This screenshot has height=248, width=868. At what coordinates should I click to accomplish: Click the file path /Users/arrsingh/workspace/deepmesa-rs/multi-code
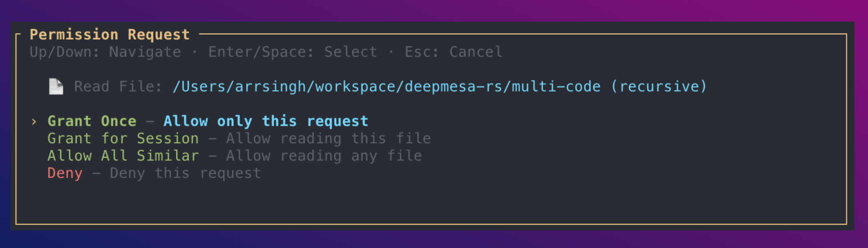pyautogui.click(x=386, y=86)
